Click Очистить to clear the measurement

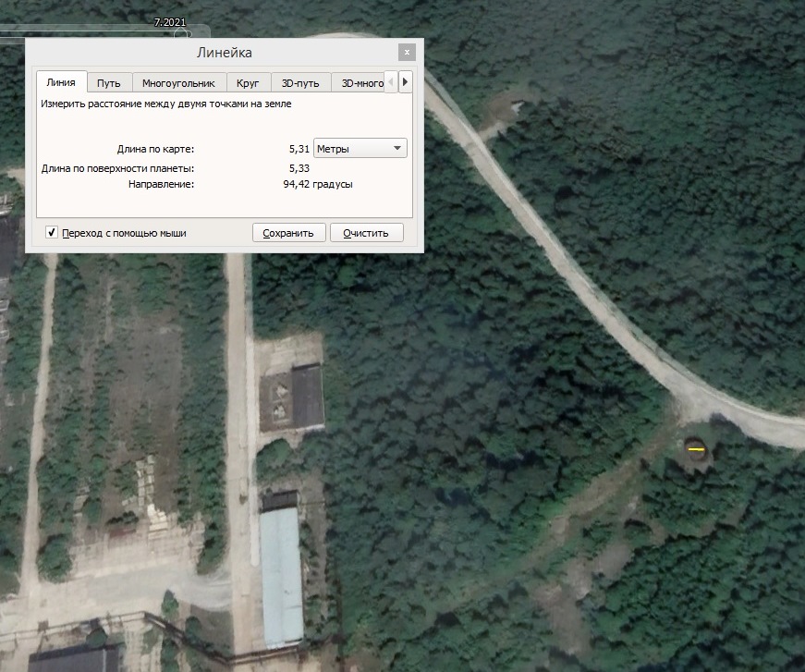[366, 233]
